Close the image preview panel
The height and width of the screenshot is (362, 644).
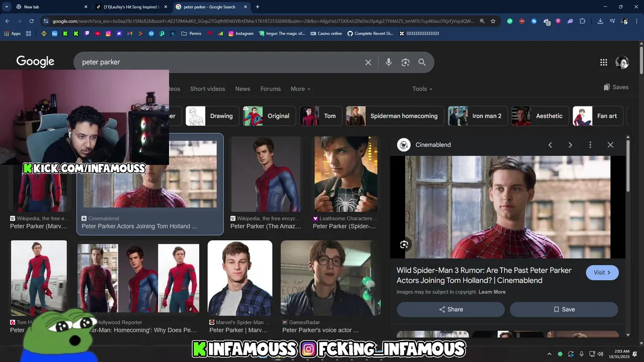610,145
